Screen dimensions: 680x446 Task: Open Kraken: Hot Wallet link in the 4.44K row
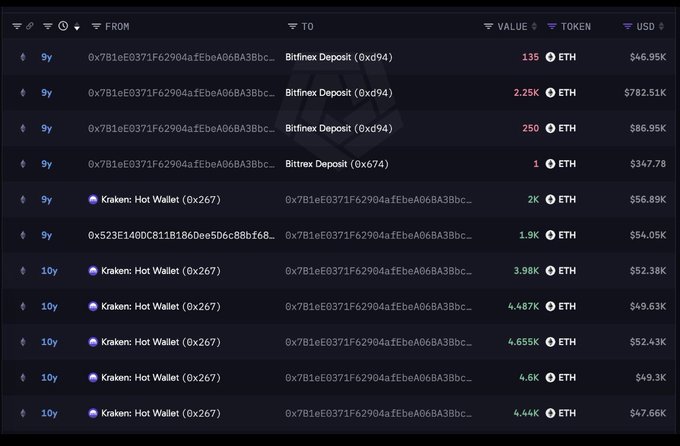click(x=161, y=413)
